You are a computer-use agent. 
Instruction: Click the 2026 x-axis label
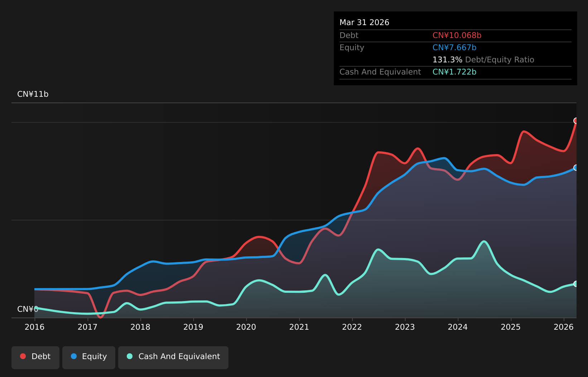pos(564,327)
